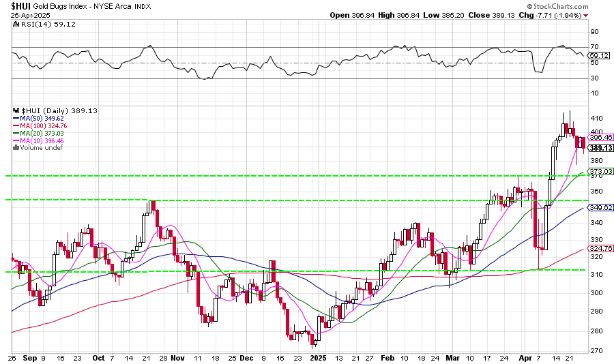Click the 396.46 MA(10) axis tag
This screenshot has height=364, width=614.
coord(598,137)
